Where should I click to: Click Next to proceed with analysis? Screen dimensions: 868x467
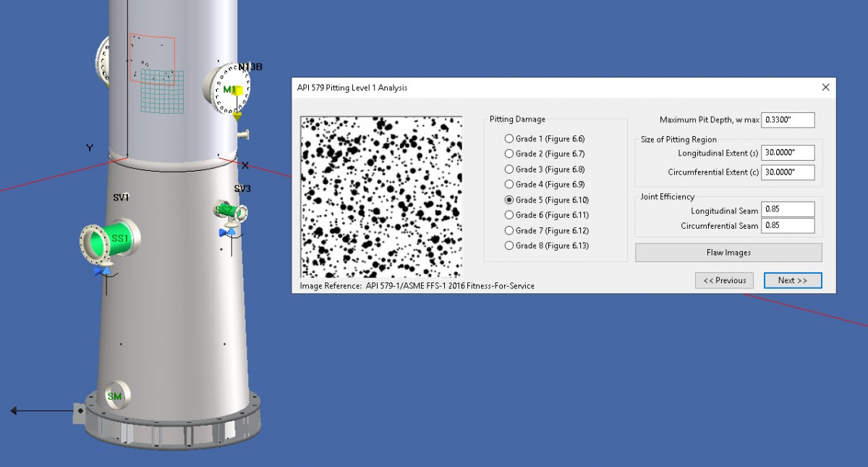[793, 280]
